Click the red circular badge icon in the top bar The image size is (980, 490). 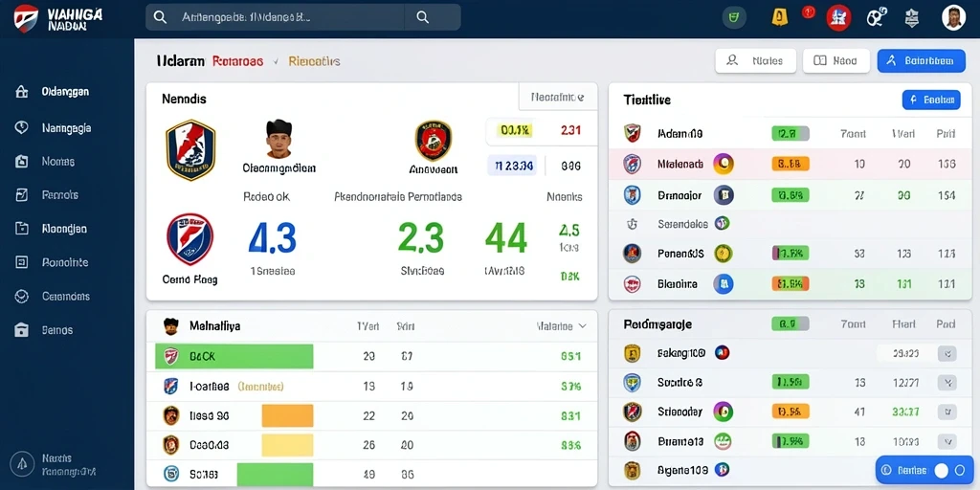pos(838,17)
